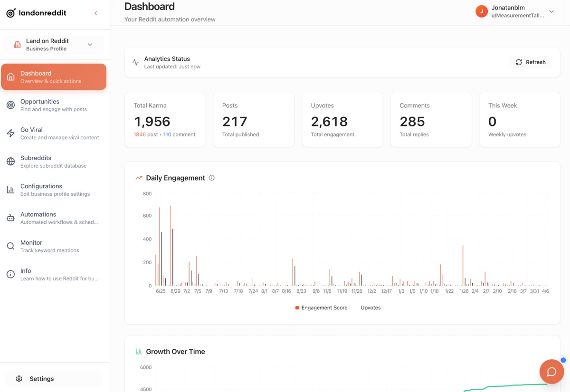Click the "Weekly upvotes" label

click(507, 134)
